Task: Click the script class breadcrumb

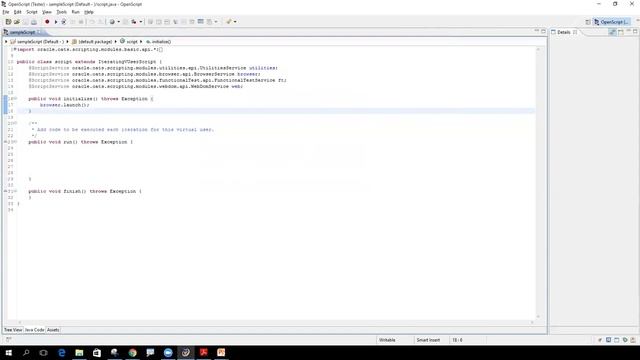Action: tap(129, 42)
